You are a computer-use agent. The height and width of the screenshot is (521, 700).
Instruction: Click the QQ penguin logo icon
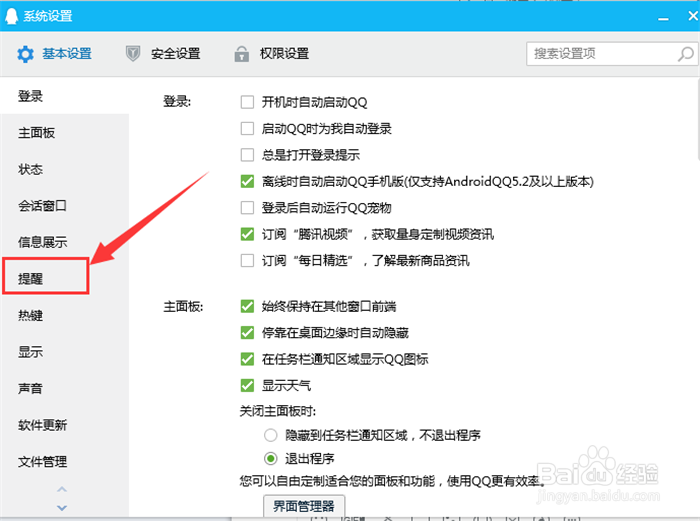pyautogui.click(x=11, y=16)
